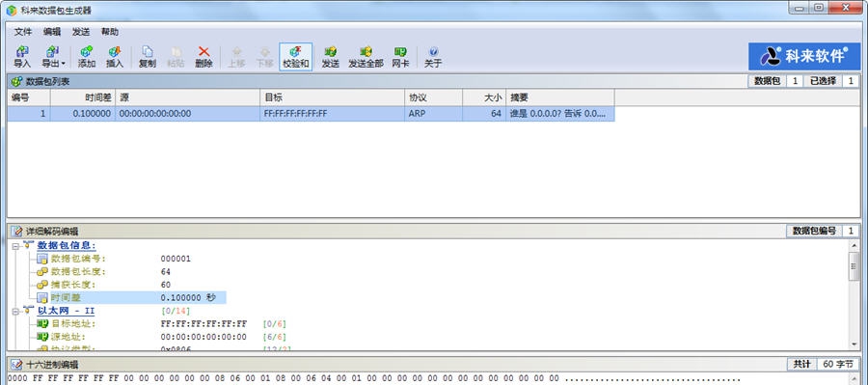868x385 pixels.
Task: Open the 帮助 menu
Action: (x=110, y=32)
